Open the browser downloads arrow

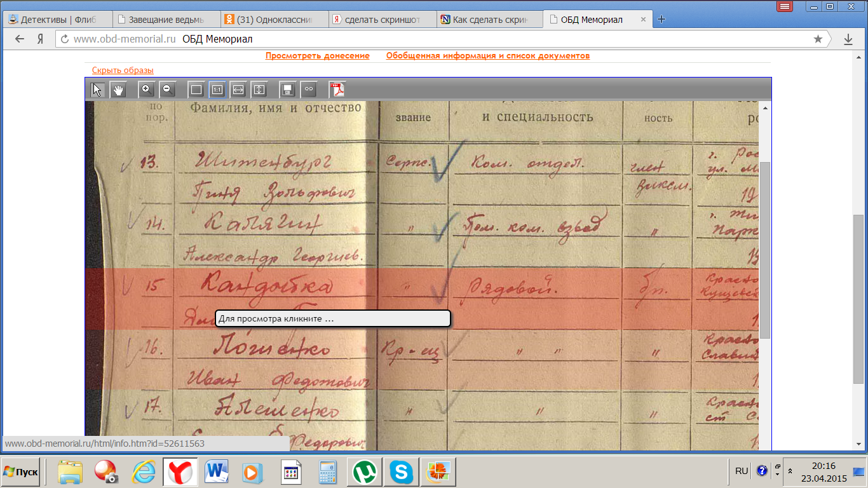pos(848,39)
